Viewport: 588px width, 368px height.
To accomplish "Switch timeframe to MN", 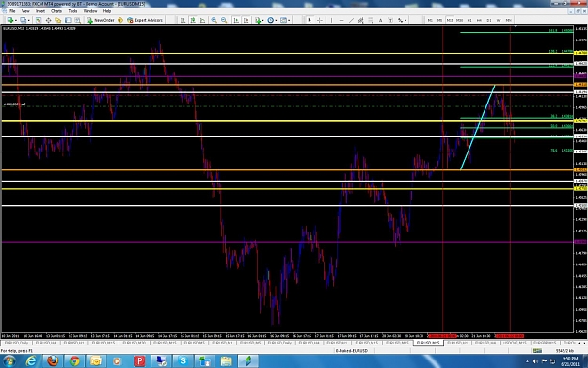I will (509, 20).
